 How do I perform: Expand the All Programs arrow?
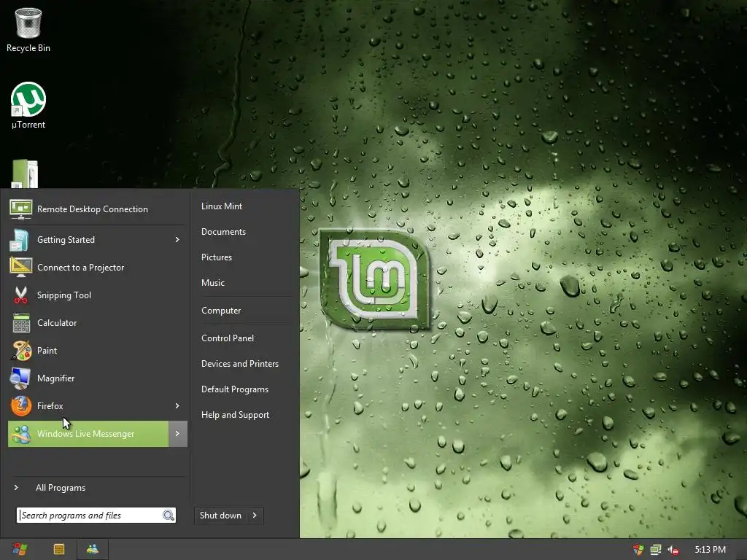click(16, 488)
